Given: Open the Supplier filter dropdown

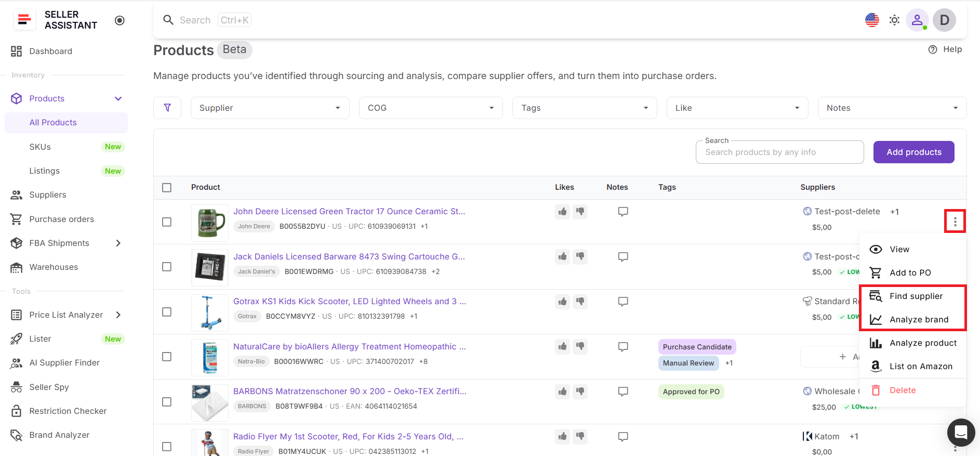Looking at the screenshot, I should (x=270, y=108).
